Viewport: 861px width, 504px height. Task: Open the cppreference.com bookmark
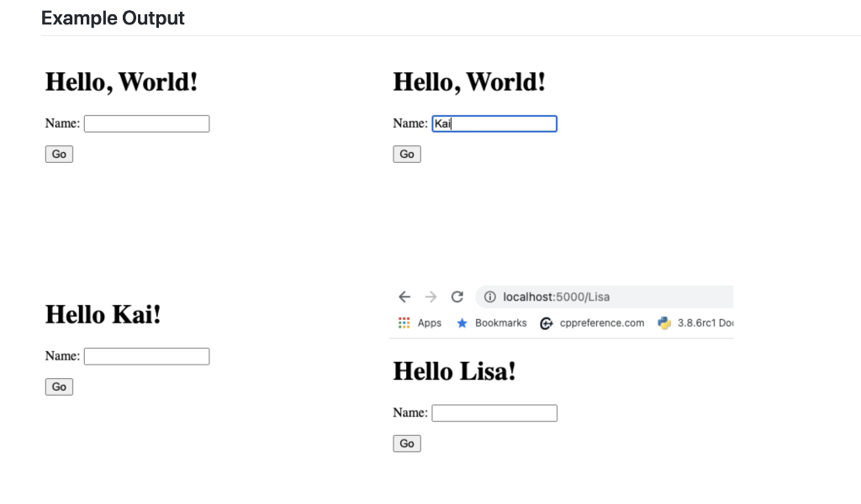599,323
